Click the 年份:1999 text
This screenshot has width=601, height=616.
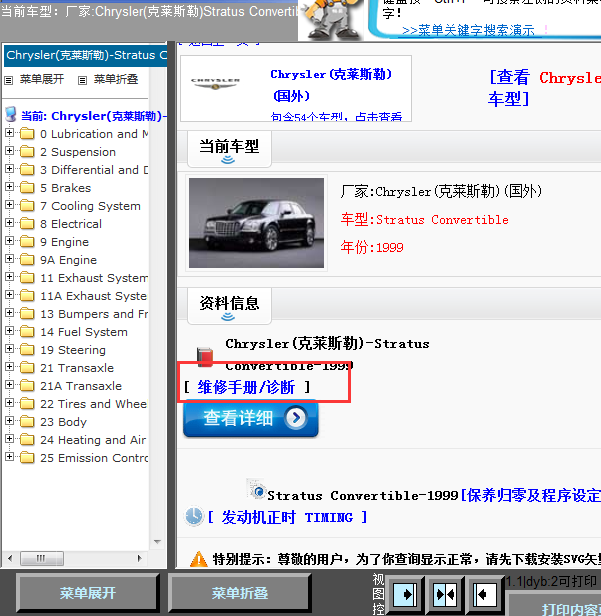pos(372,247)
